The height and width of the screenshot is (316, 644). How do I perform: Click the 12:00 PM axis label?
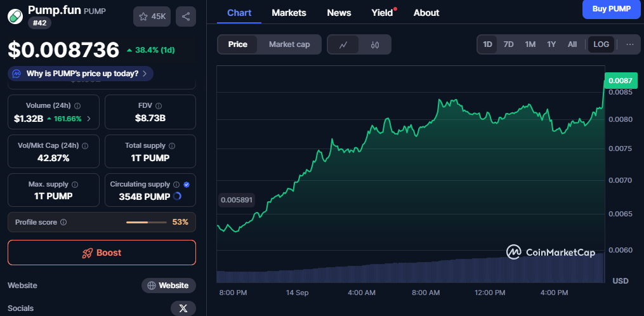(489, 293)
